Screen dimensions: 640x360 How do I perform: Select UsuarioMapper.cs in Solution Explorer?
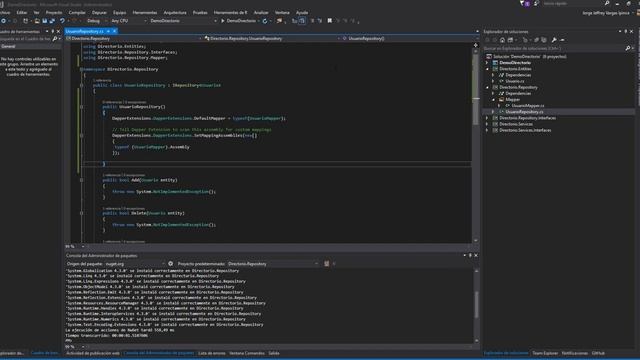click(x=528, y=106)
